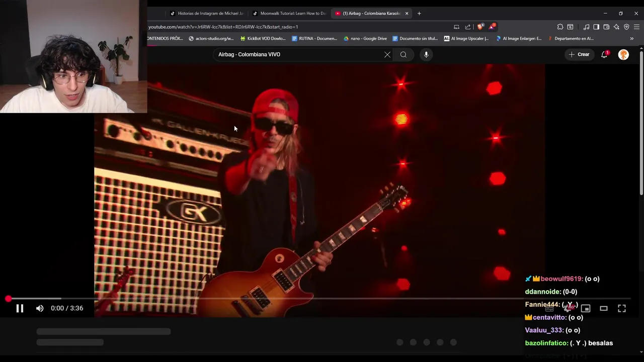Click the Crear button
This screenshot has width=644, height=362.
579,54
